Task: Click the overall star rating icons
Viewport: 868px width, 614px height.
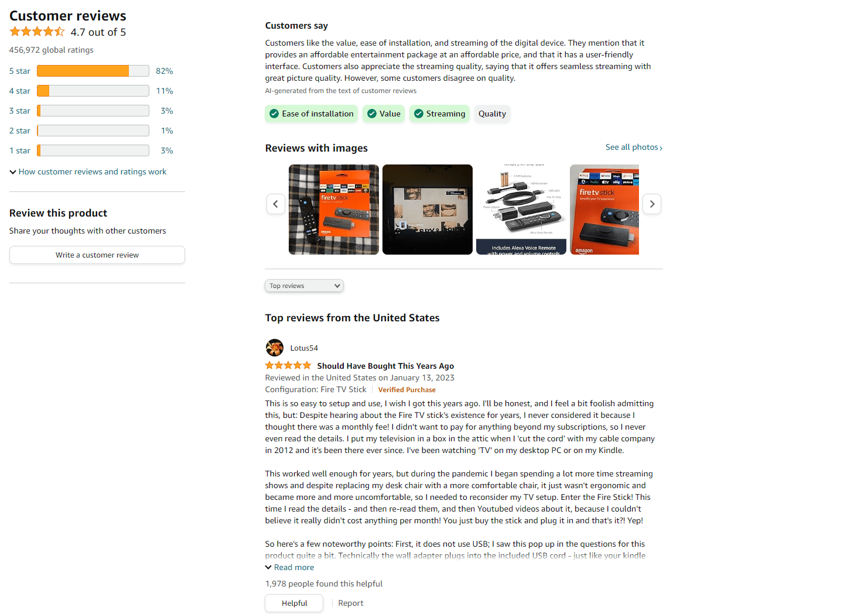Action: [37, 32]
